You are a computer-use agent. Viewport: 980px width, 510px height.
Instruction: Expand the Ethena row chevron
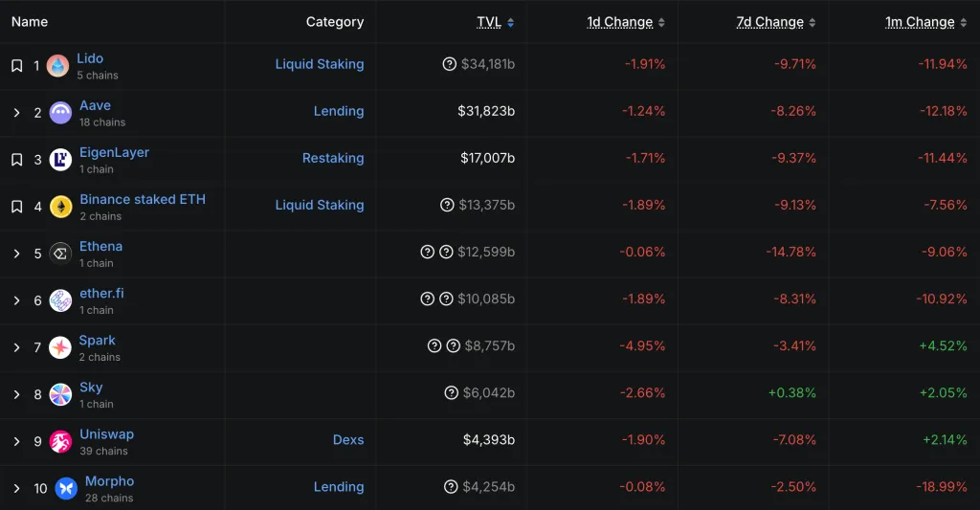16,254
